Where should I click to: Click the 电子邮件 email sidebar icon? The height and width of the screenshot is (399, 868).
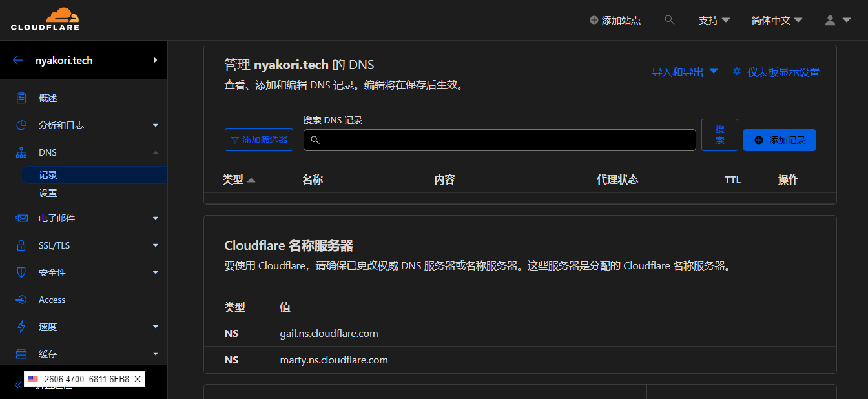[21, 218]
